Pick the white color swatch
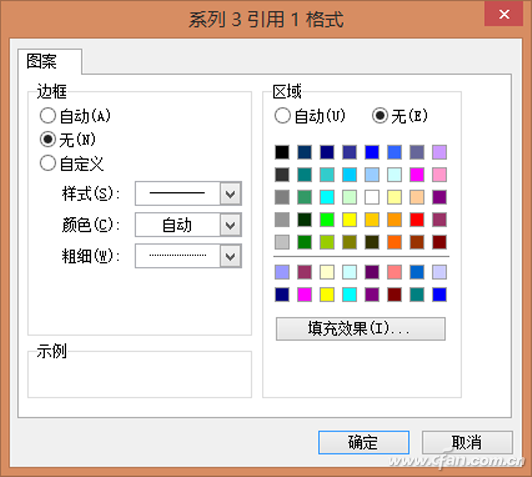The height and width of the screenshot is (477, 532). [372, 197]
